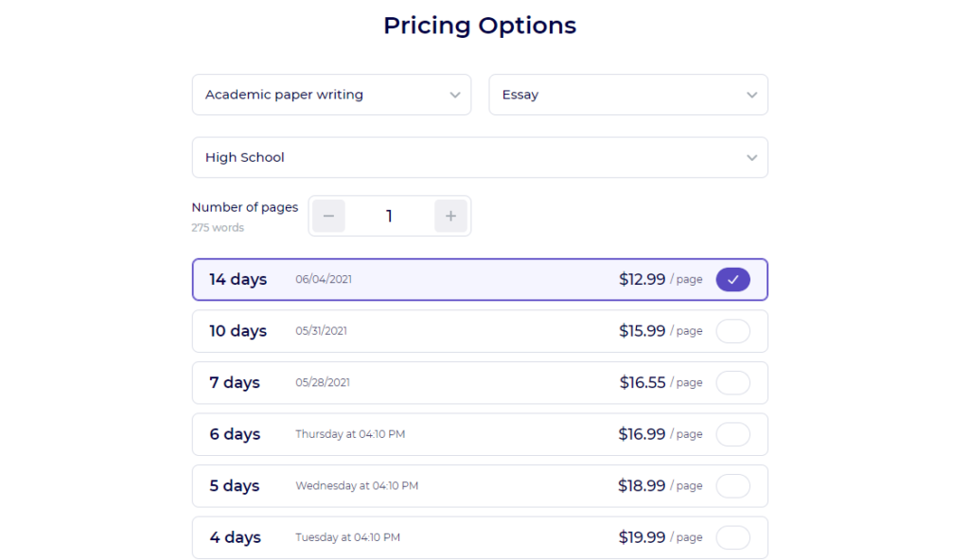Open the Academic paper writing dropdown

pos(331,95)
